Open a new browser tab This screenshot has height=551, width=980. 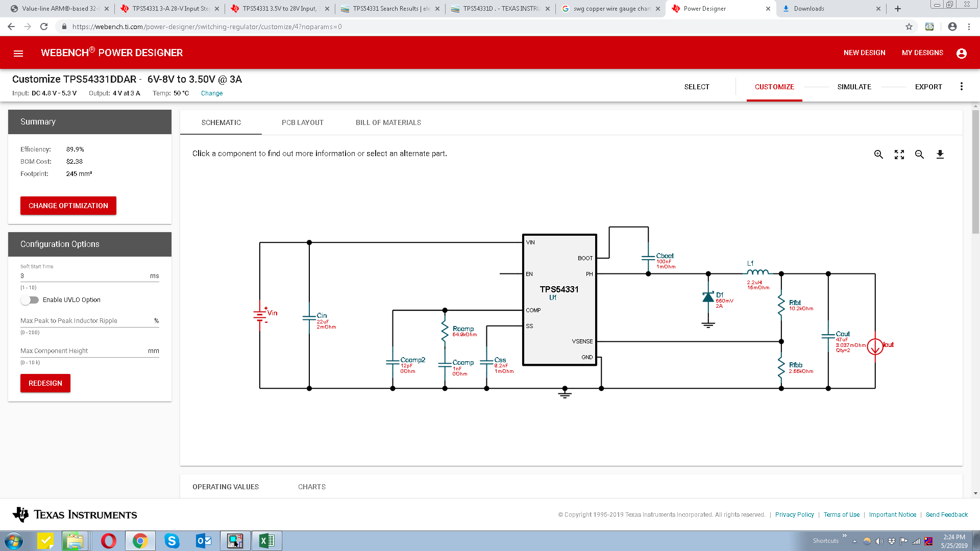898,9
